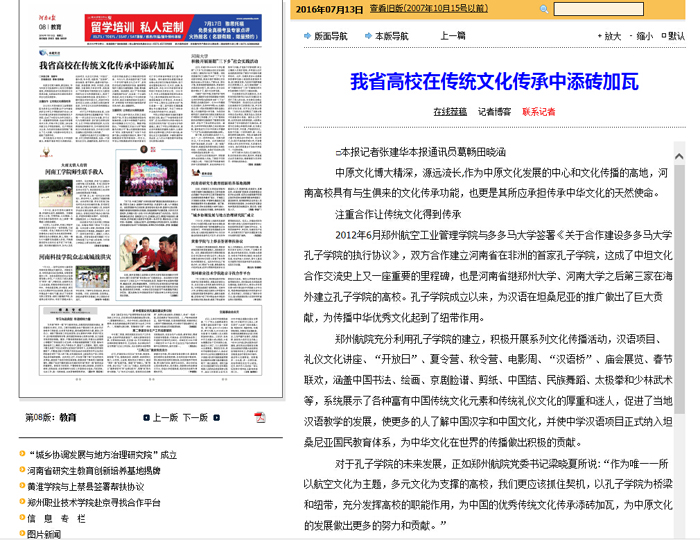This screenshot has width=700, height=540.
Task: Open the PDF download icon
Action: pos(260,417)
